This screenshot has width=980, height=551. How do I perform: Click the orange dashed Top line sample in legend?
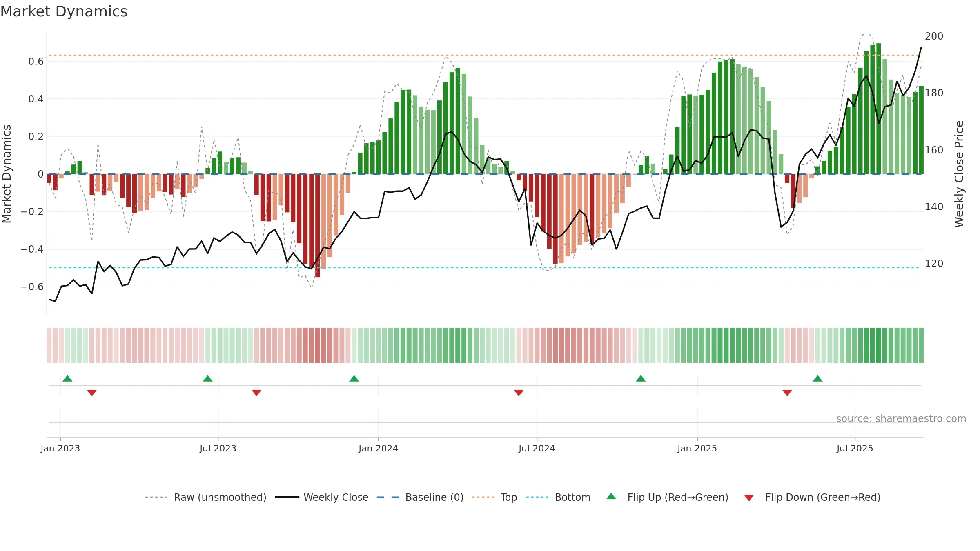483,497
